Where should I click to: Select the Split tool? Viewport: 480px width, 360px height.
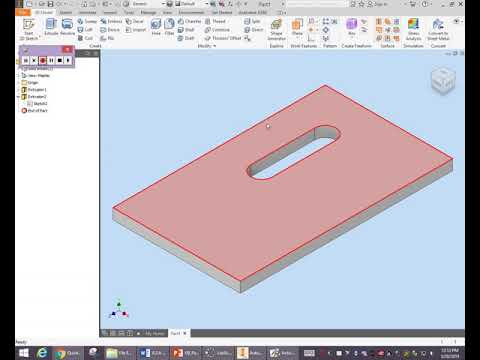point(252,21)
